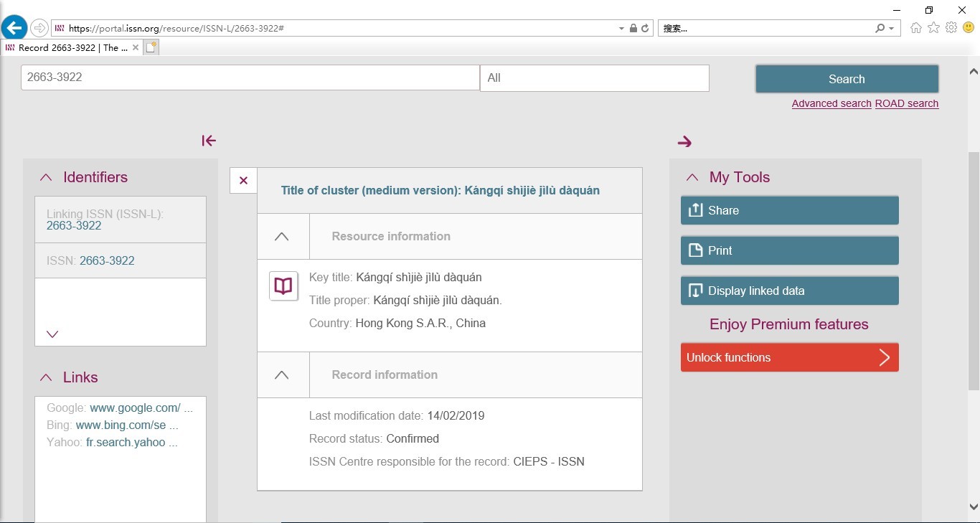
Task: Open a new browser tab
Action: (151, 47)
